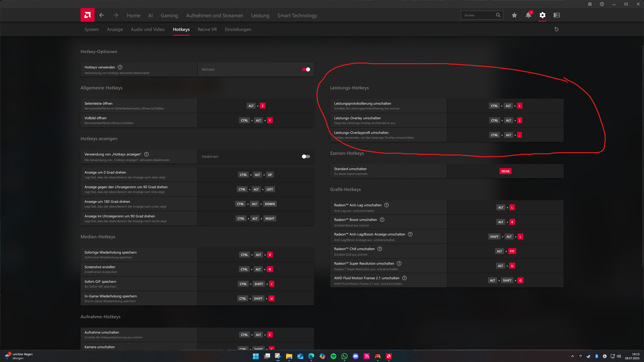The image size is (644, 362).
Task: Open notifications bell icon
Action: 528,15
